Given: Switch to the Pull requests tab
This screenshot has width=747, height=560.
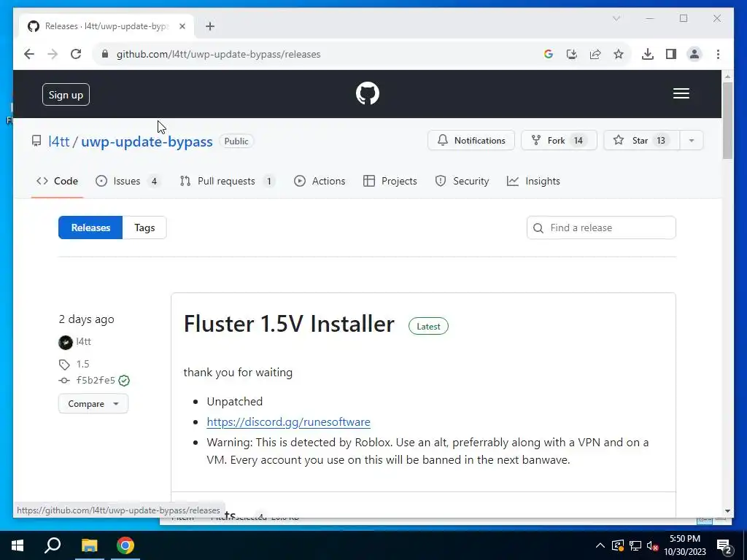Looking at the screenshot, I should pos(228,181).
